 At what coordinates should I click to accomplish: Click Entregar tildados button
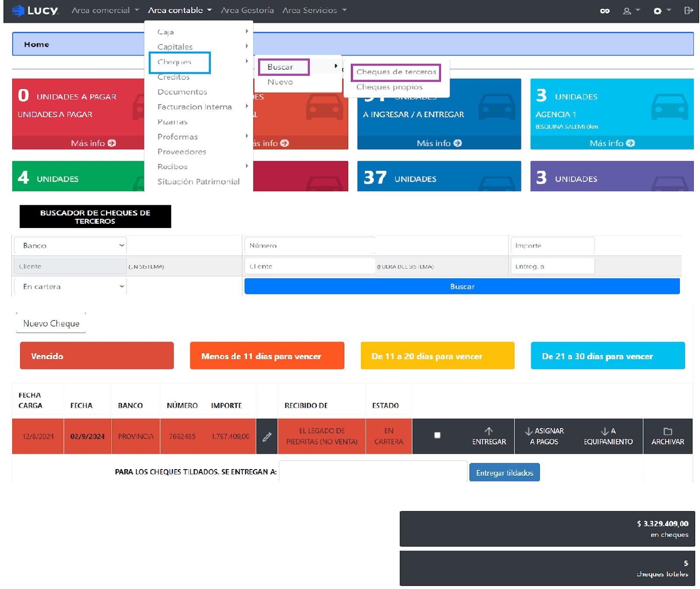coord(504,473)
